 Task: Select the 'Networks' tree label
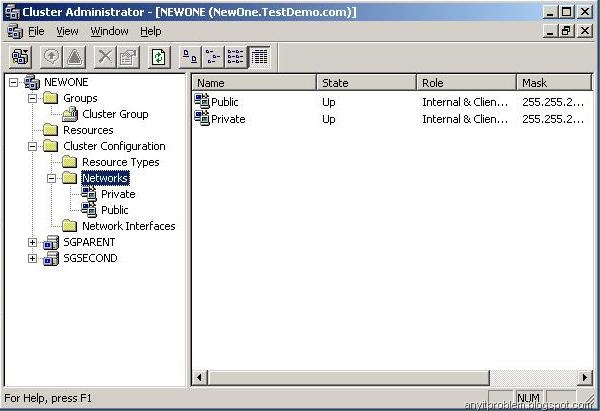coord(105,178)
